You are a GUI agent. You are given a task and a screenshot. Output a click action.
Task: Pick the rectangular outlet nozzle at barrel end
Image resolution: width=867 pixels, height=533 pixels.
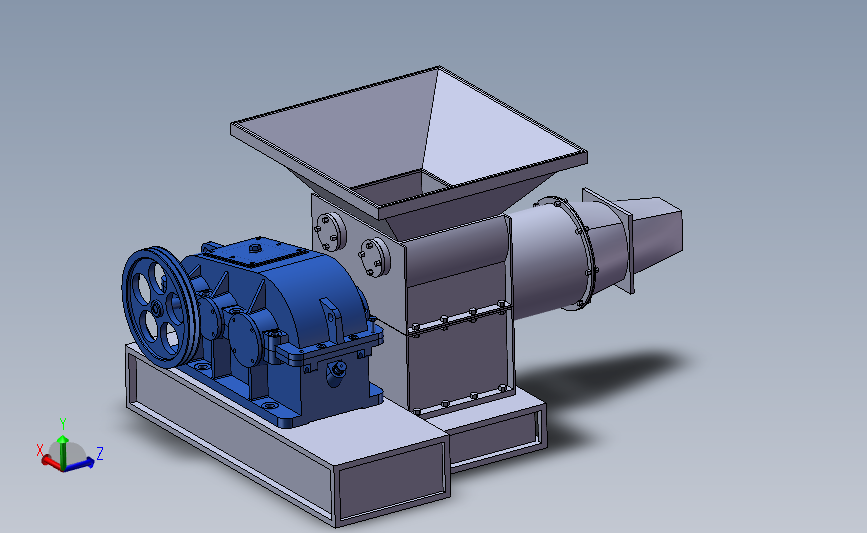[656, 232]
